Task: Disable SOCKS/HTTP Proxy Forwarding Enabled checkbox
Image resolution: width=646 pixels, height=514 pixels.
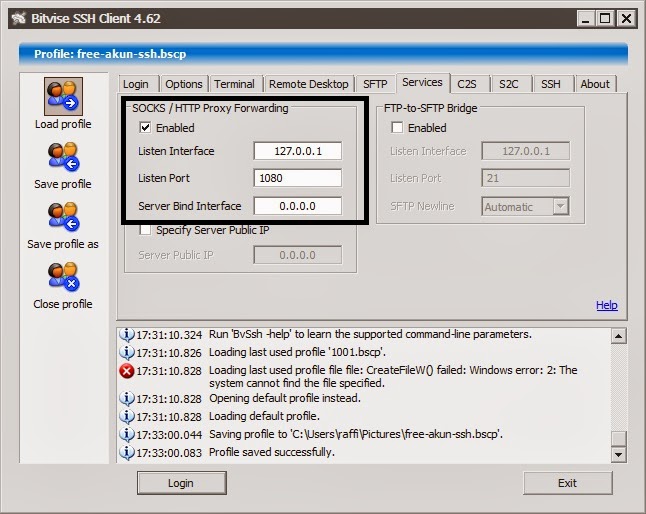Action: point(145,127)
